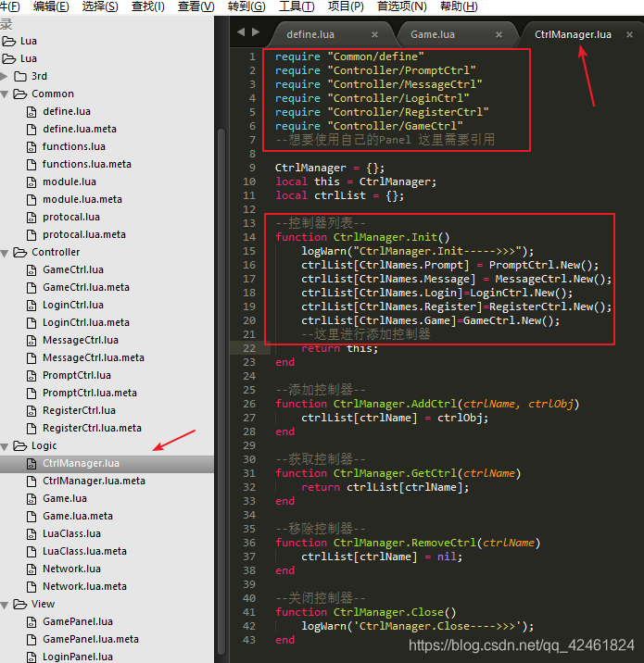Click the View folder icon
Image resolution: width=644 pixels, height=663 pixels.
19,605
